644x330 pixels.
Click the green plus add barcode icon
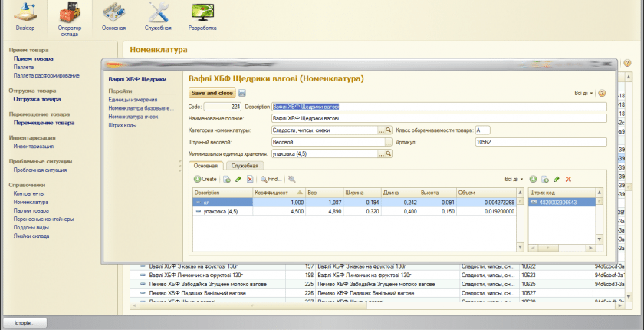[533, 179]
